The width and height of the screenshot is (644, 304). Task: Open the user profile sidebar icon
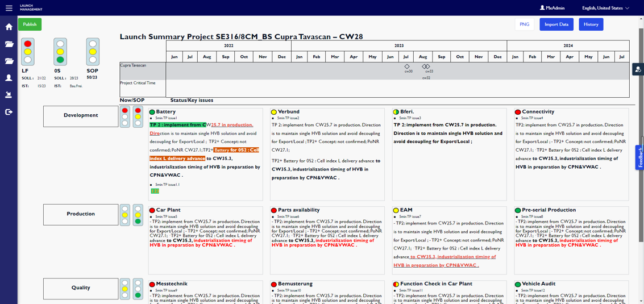(x=9, y=78)
